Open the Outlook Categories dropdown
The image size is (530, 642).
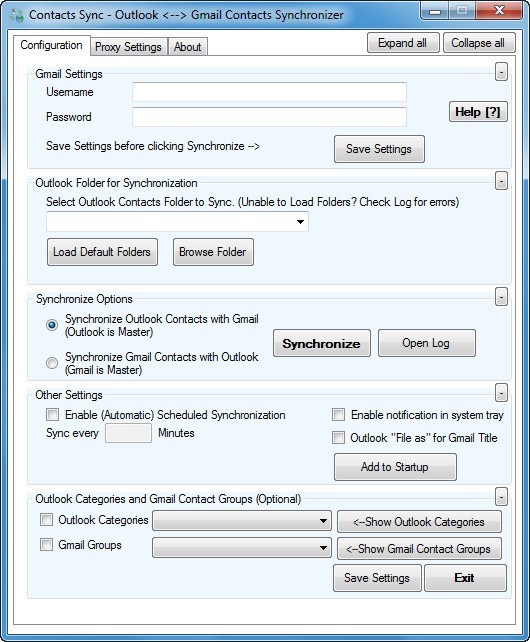point(242,521)
